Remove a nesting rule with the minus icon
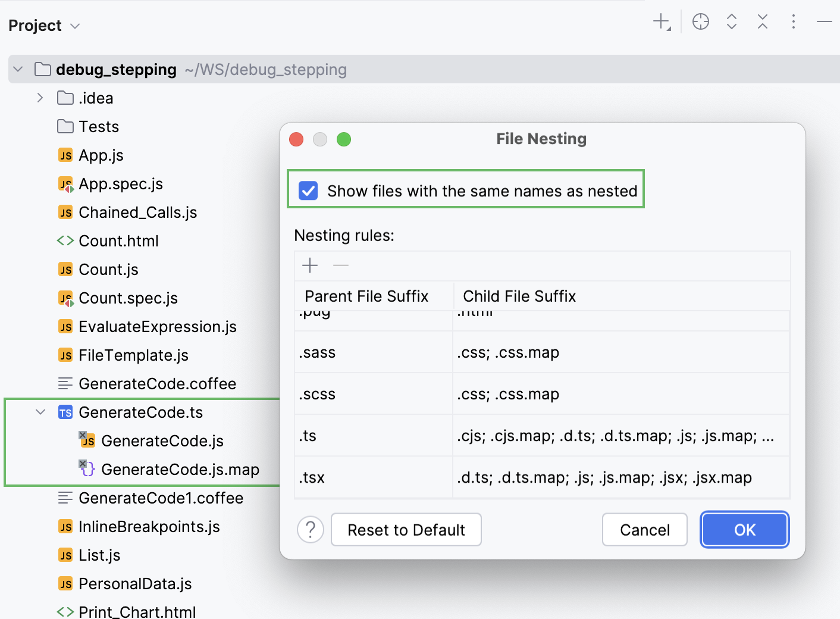Screen dimensions: 840x619 pos(340,265)
